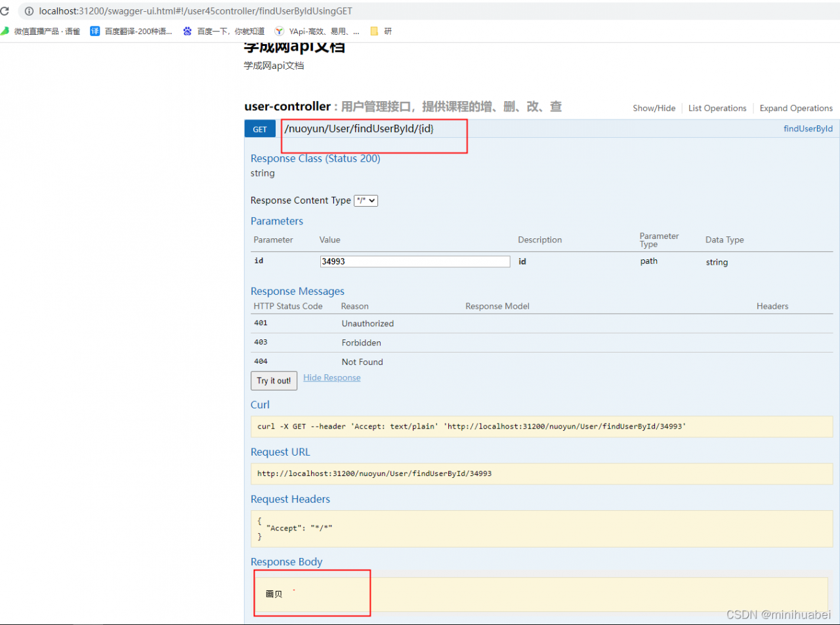Click the /nuoyun/User/findUserById/{id} path
This screenshot has width=840, height=625.
[x=359, y=129]
